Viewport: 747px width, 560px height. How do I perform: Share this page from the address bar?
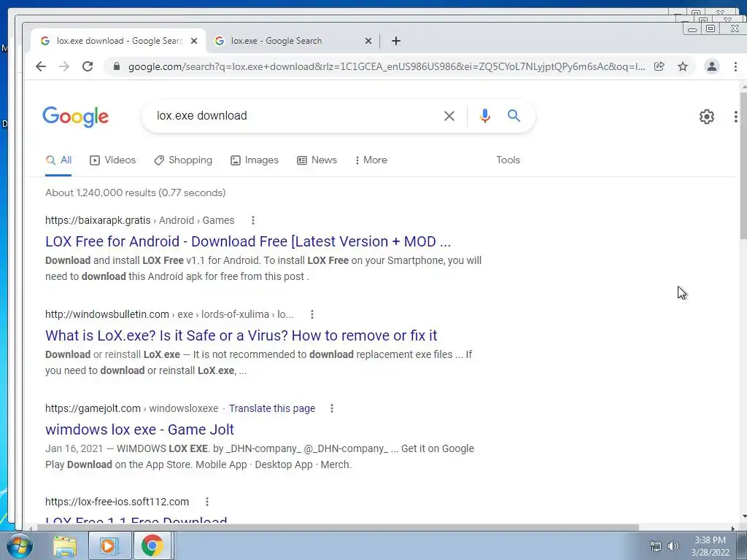659,66
